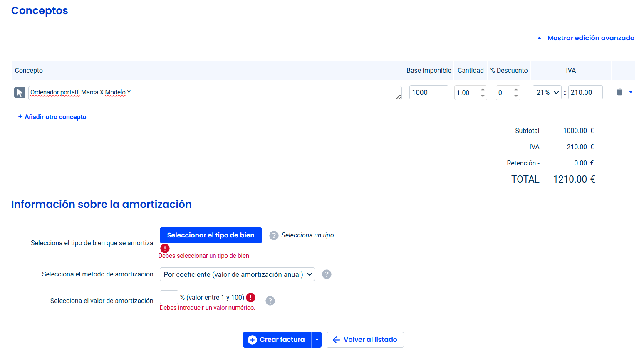Click the label 'Selecciona el método de amortización'

click(98, 274)
